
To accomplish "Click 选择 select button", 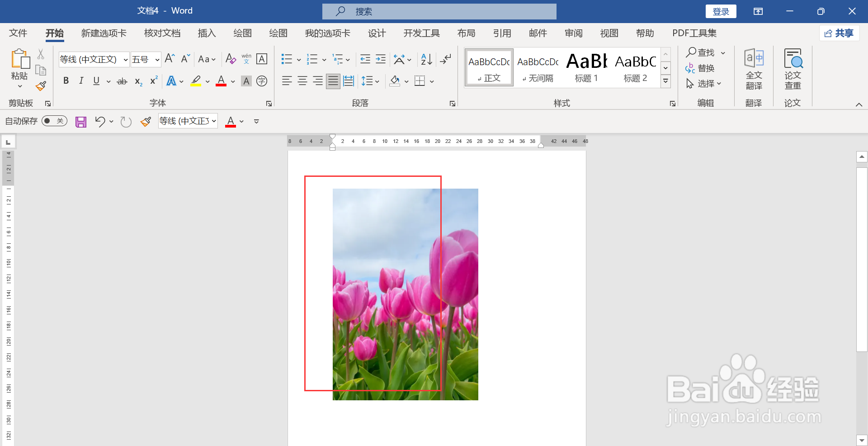I will [703, 84].
